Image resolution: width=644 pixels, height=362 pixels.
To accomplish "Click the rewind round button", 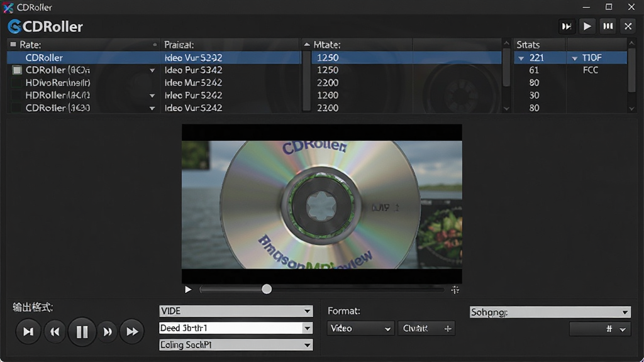I will (55, 331).
